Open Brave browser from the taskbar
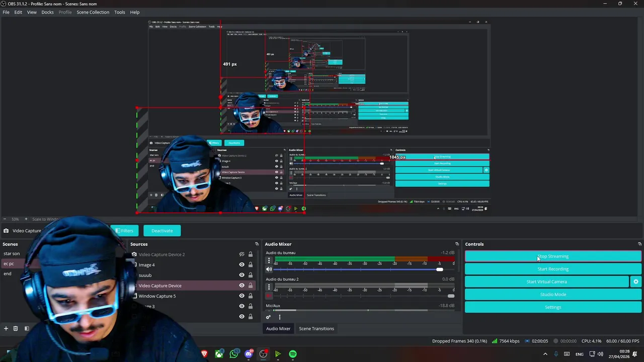The width and height of the screenshot is (644, 362). coord(204,354)
